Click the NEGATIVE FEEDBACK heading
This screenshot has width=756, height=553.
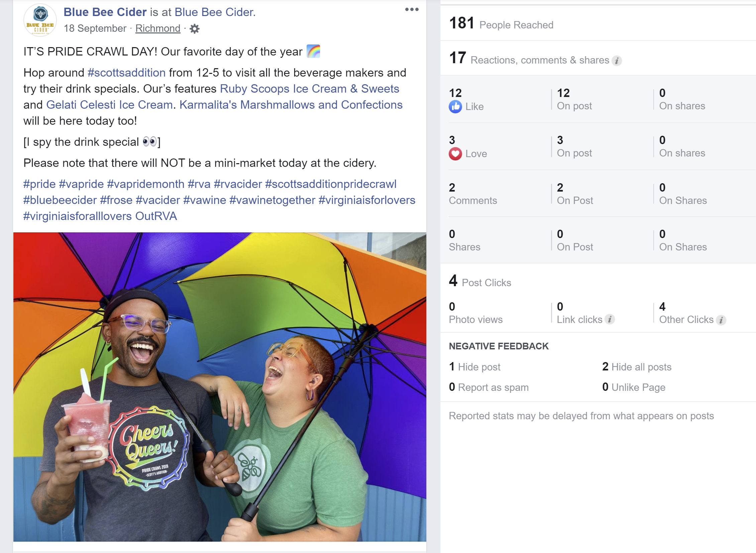coord(499,346)
